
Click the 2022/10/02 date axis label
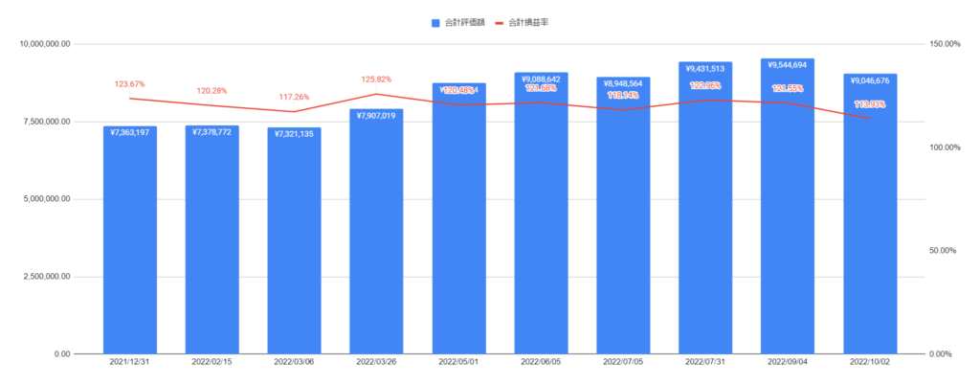point(870,362)
